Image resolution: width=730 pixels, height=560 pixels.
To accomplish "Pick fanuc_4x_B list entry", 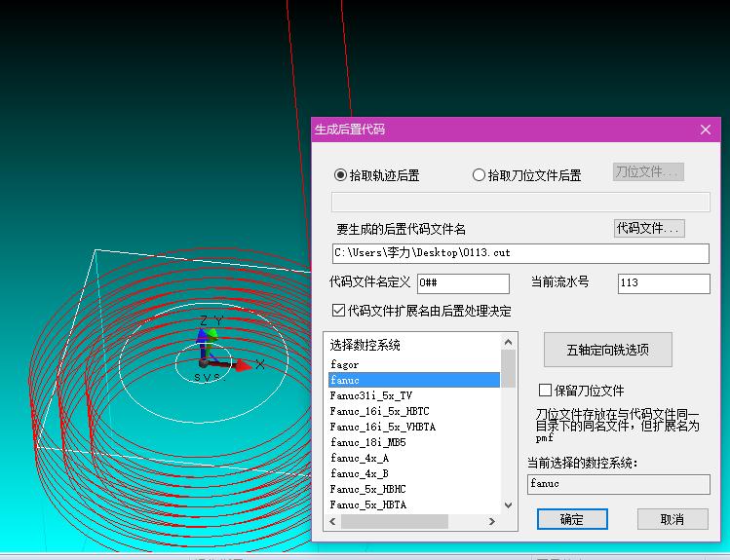I will point(414,473).
